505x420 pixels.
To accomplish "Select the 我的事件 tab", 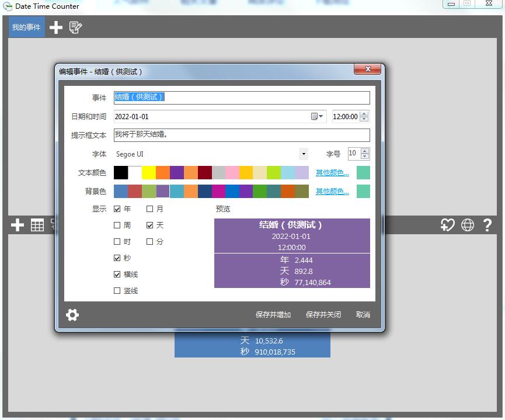I will [x=26, y=27].
